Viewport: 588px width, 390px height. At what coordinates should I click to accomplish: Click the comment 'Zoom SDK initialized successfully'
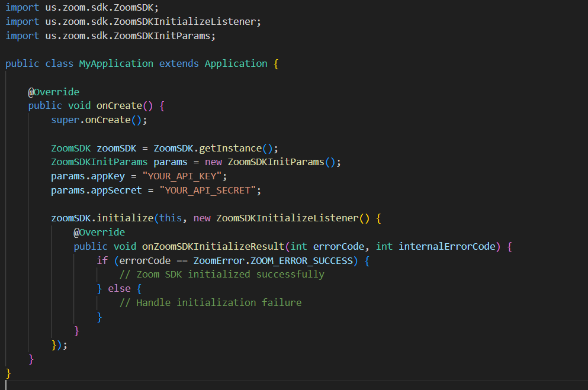pos(221,275)
